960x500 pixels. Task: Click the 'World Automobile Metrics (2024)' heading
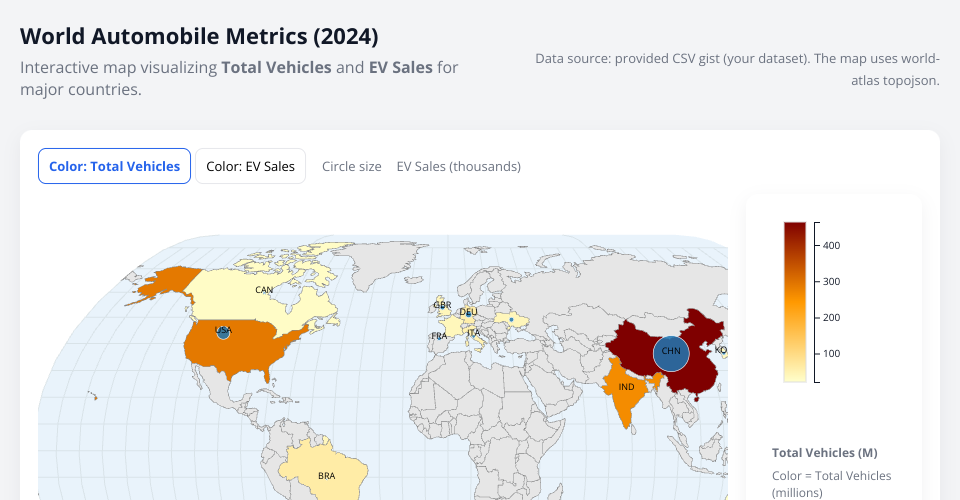pyautogui.click(x=199, y=37)
